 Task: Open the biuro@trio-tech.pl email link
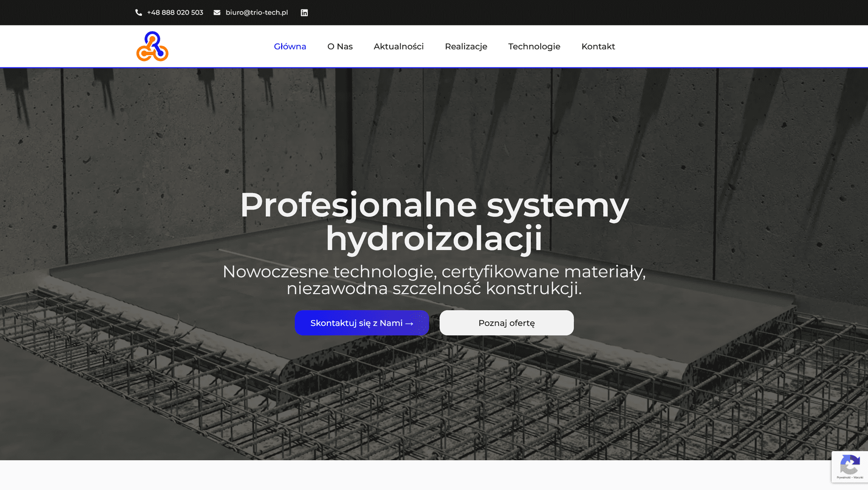(256, 13)
